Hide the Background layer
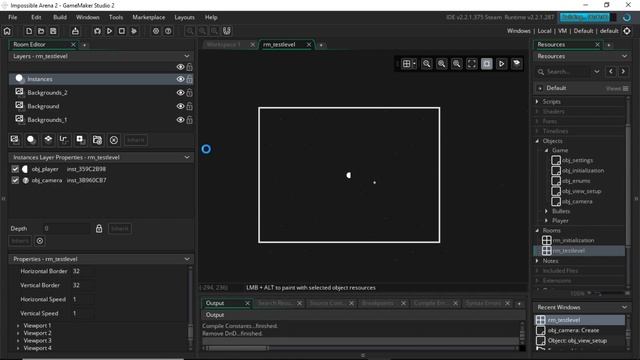640x360 pixels. [180, 106]
